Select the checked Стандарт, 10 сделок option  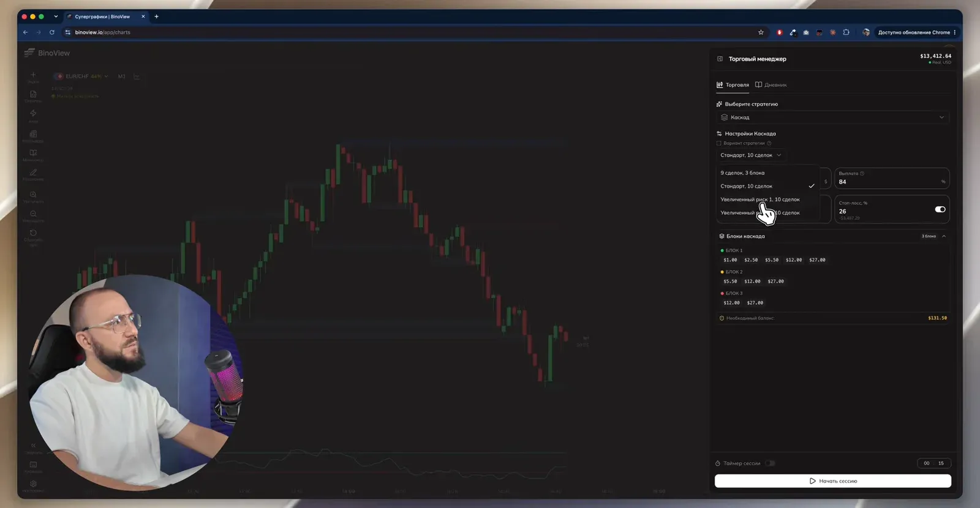click(x=768, y=186)
